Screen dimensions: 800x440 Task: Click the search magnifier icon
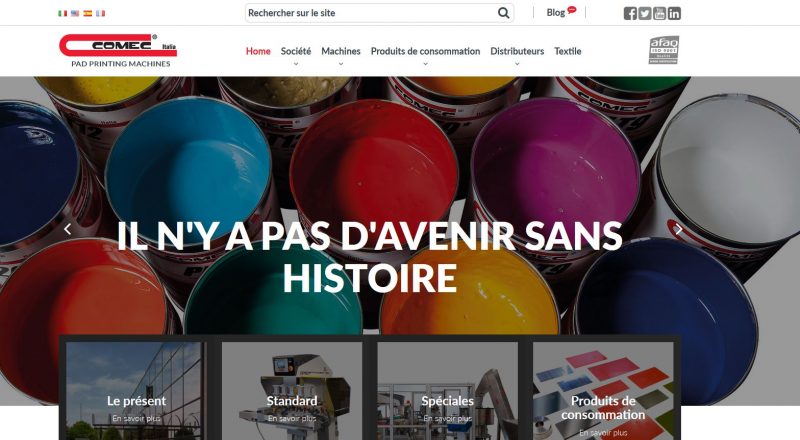(x=504, y=13)
